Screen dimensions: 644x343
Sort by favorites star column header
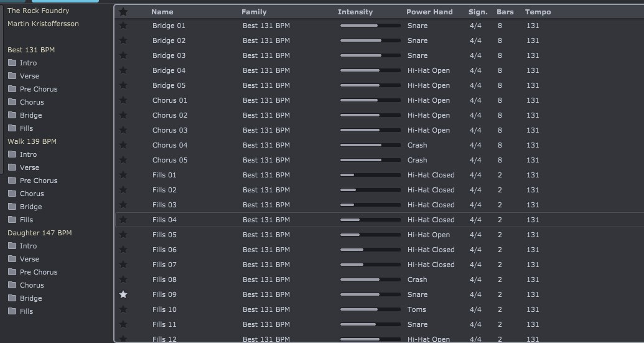(x=123, y=12)
